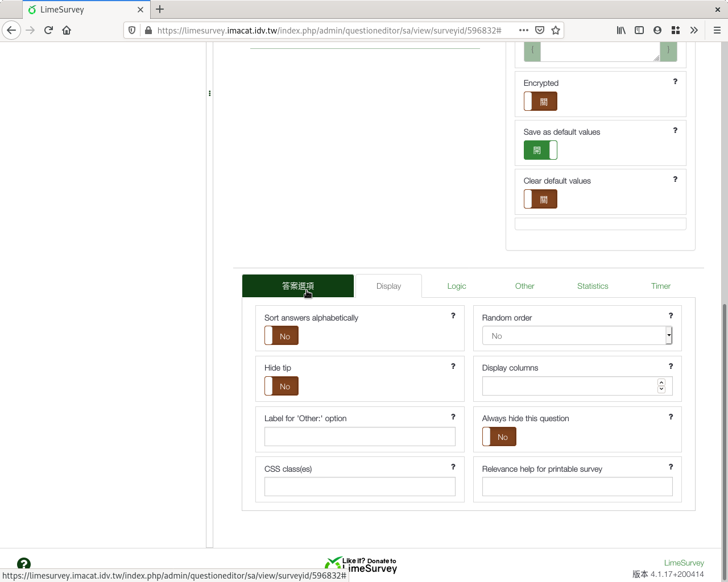Open a new browser tab
This screenshot has width=728, height=582.
point(160,9)
